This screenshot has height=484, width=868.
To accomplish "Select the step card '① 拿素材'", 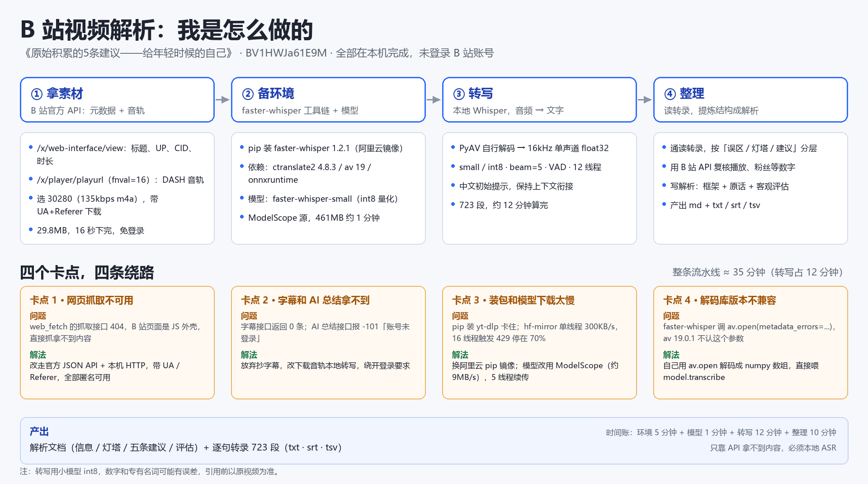I will (117, 100).
